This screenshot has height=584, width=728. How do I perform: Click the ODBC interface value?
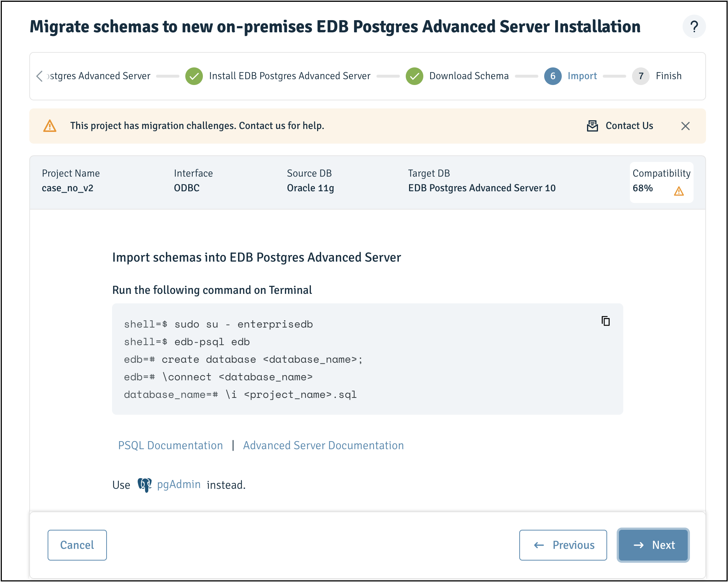coord(187,188)
